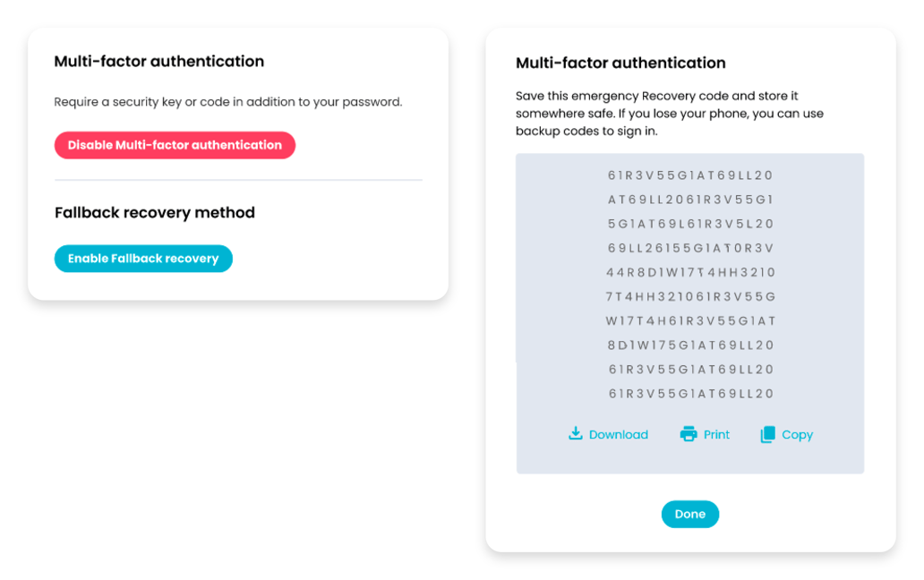Disable Multi-factor authentication

[174, 144]
